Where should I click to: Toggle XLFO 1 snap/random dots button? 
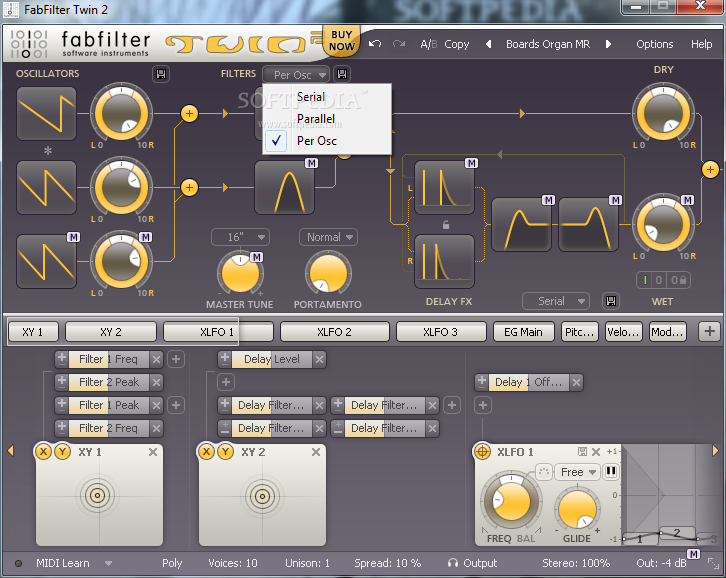click(544, 472)
